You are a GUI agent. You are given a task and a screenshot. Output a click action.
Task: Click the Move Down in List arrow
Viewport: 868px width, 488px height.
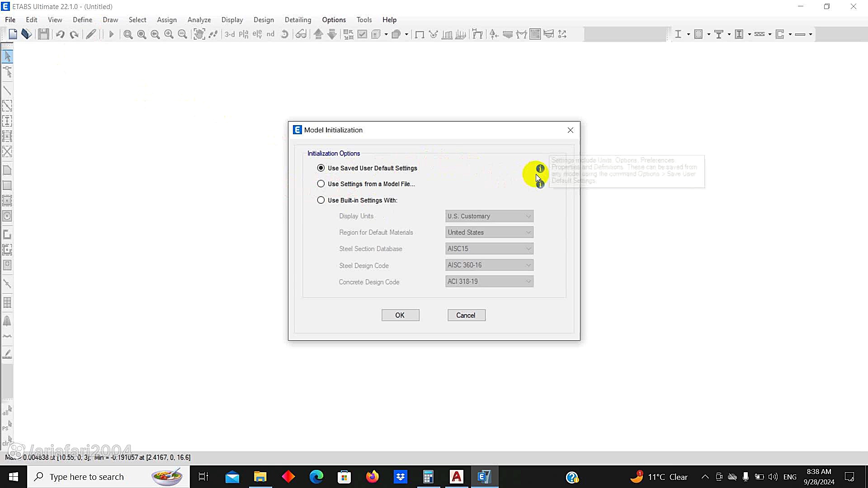(x=332, y=34)
